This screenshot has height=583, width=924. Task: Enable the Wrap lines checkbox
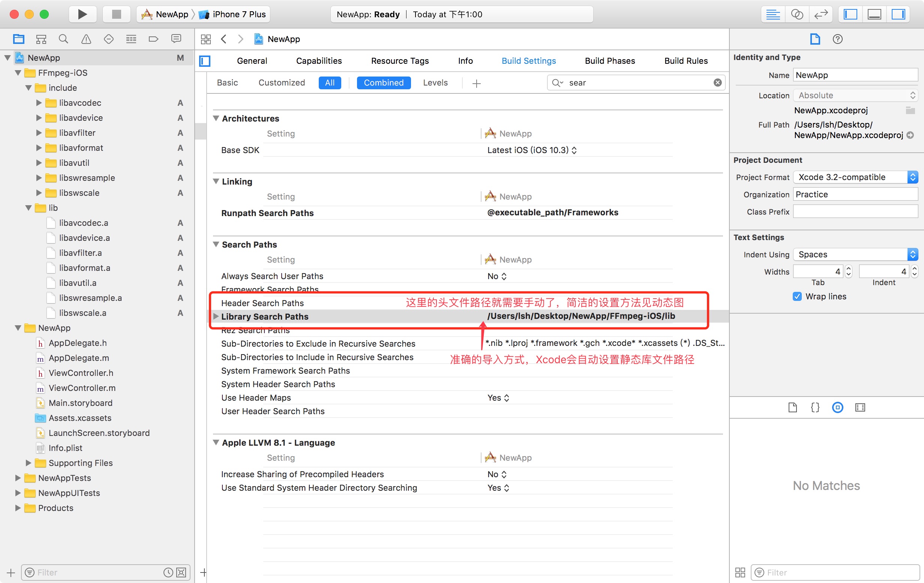(x=797, y=296)
